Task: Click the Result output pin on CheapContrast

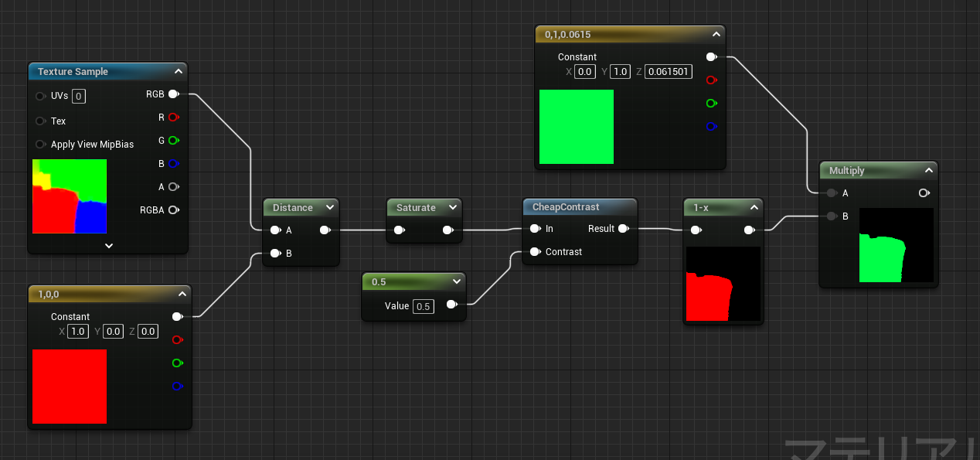Action: tap(621, 229)
